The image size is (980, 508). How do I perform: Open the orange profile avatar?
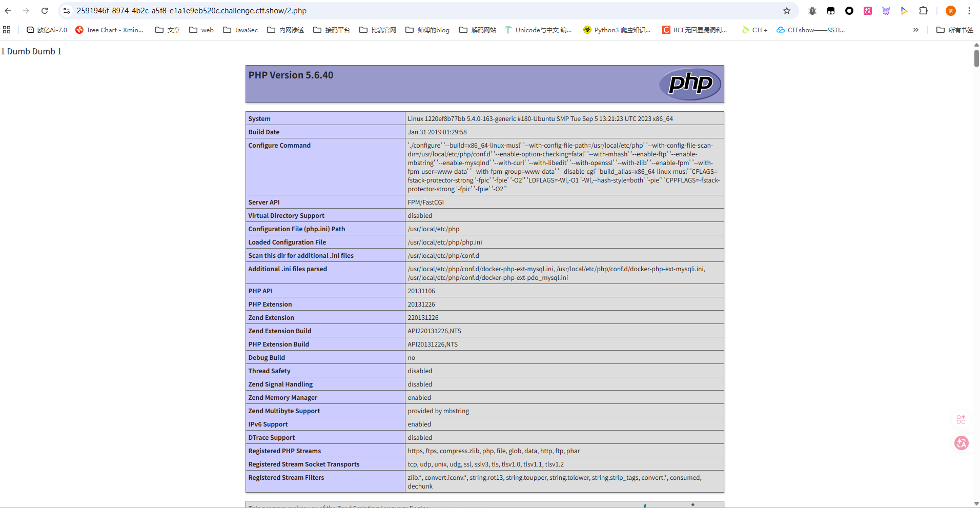951,11
